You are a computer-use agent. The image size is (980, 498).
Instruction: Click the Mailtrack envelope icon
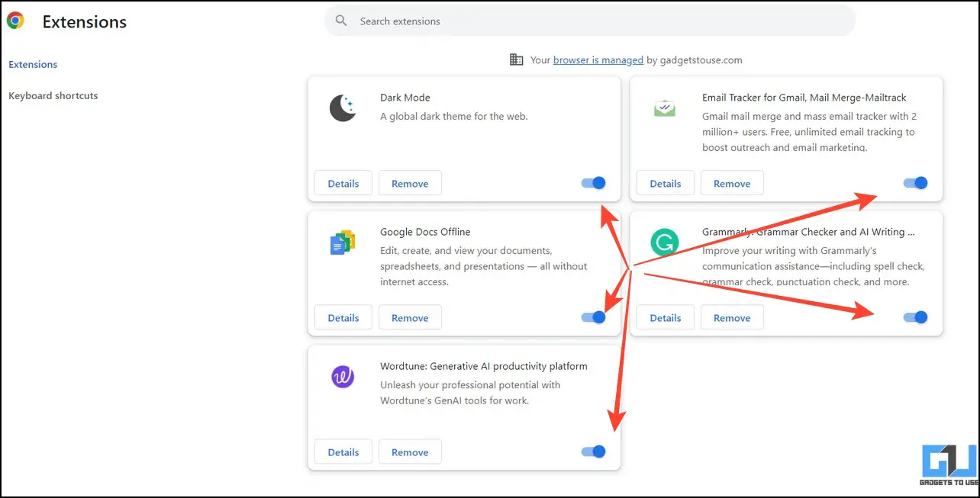[665, 108]
